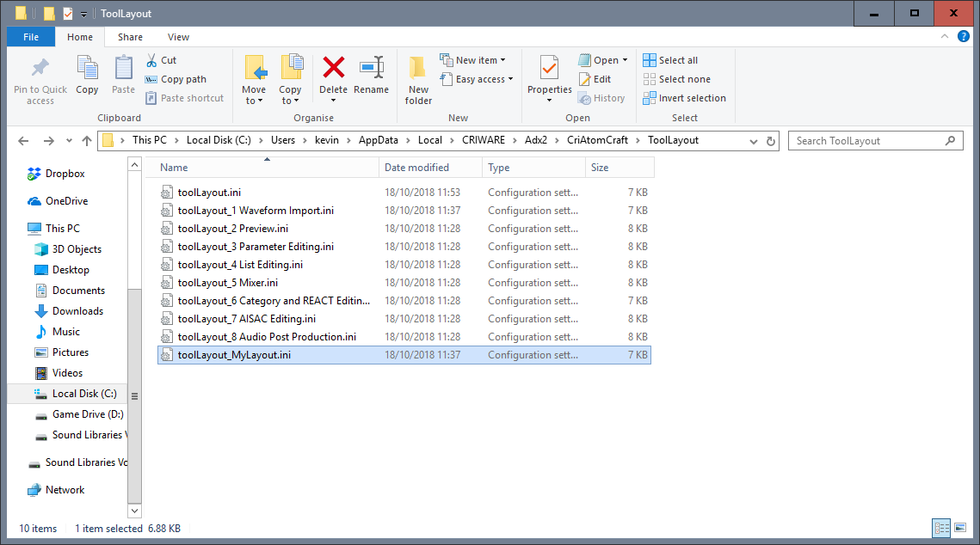Image resolution: width=980 pixels, height=545 pixels.
Task: Open the Customize Quick Access Toolbar dropdown
Action: (83, 14)
